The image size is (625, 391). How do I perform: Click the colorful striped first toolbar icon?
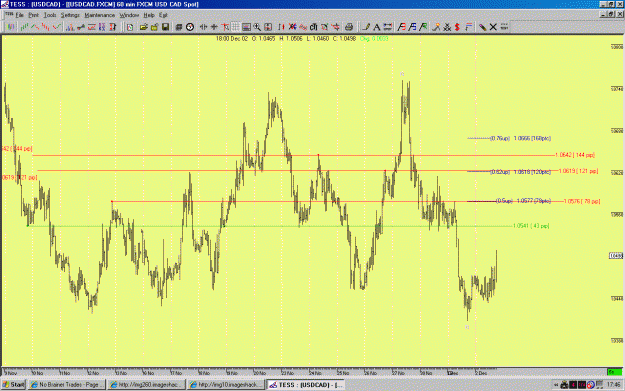point(10,27)
